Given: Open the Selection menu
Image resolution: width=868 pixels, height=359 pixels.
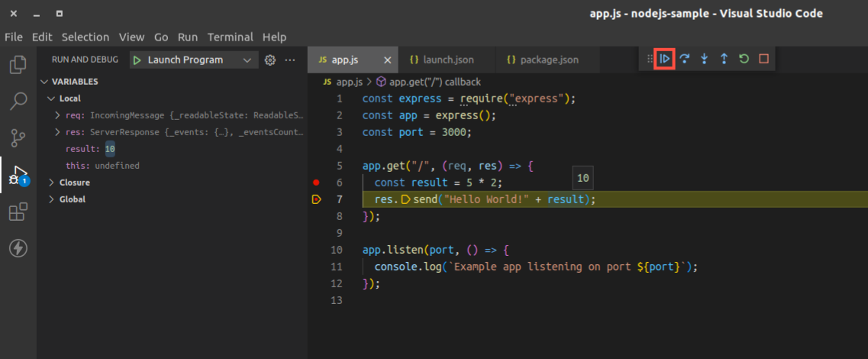Looking at the screenshot, I should coord(86,37).
